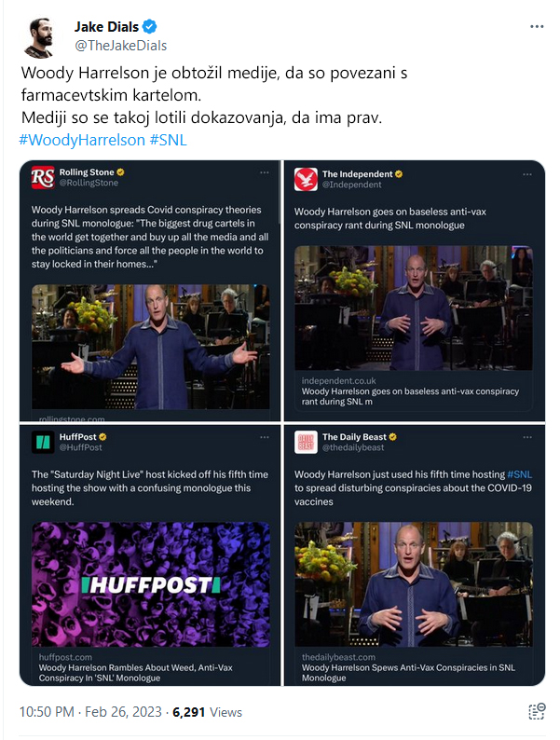
Task: Click The Daily Beast logo icon
Action: point(306,442)
